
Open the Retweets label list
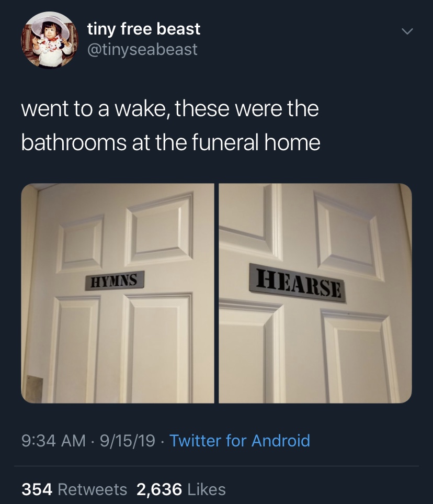93,489
